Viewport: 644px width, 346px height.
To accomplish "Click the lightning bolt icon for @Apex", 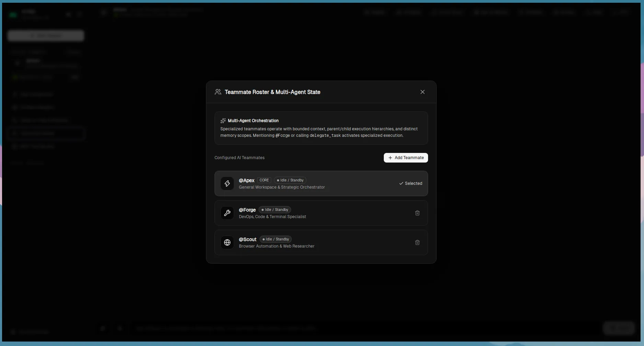I will (x=227, y=183).
